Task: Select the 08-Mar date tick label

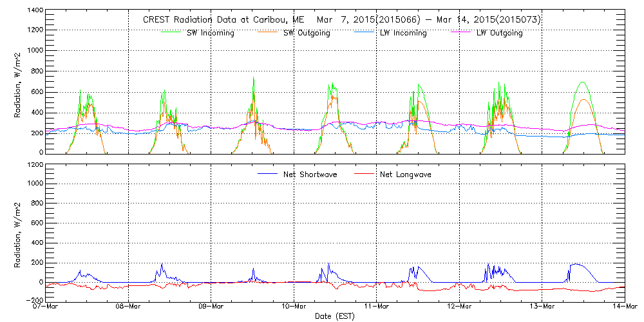Action: coord(128,307)
